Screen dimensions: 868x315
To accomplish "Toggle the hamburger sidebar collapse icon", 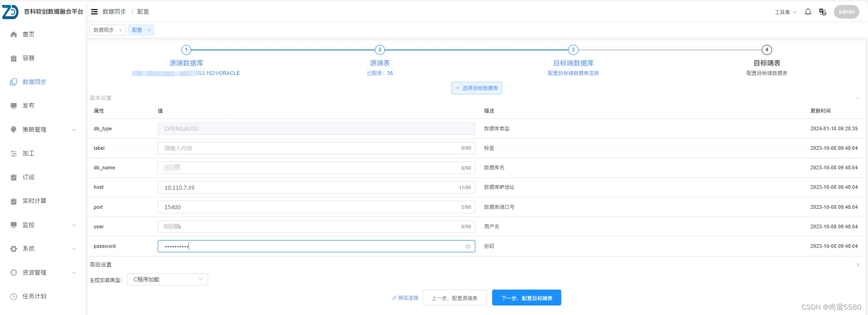I will pyautogui.click(x=95, y=12).
